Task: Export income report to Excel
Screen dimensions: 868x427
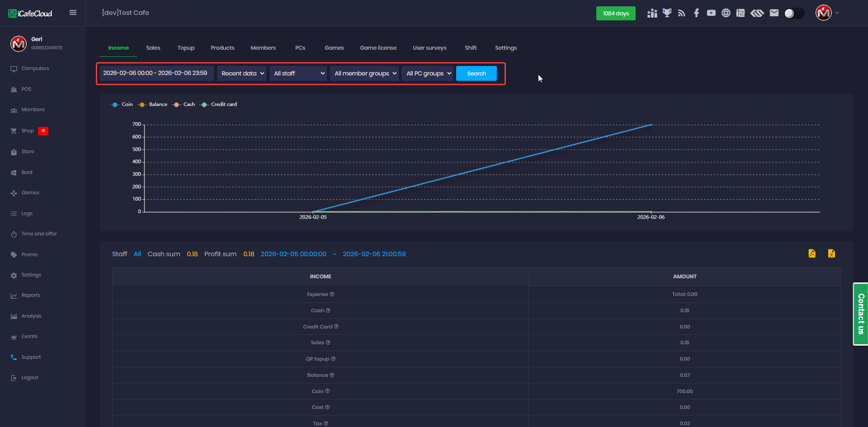Action: click(831, 253)
